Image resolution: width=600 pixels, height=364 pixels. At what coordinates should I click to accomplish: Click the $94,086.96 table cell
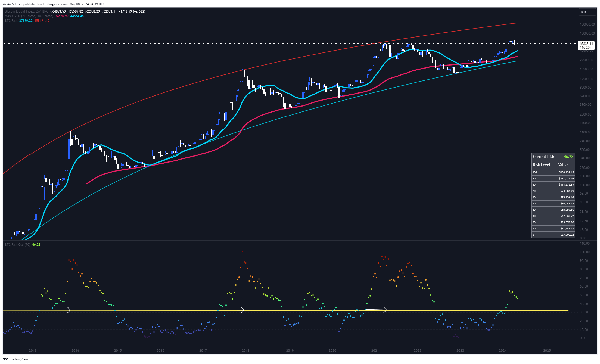(566, 191)
